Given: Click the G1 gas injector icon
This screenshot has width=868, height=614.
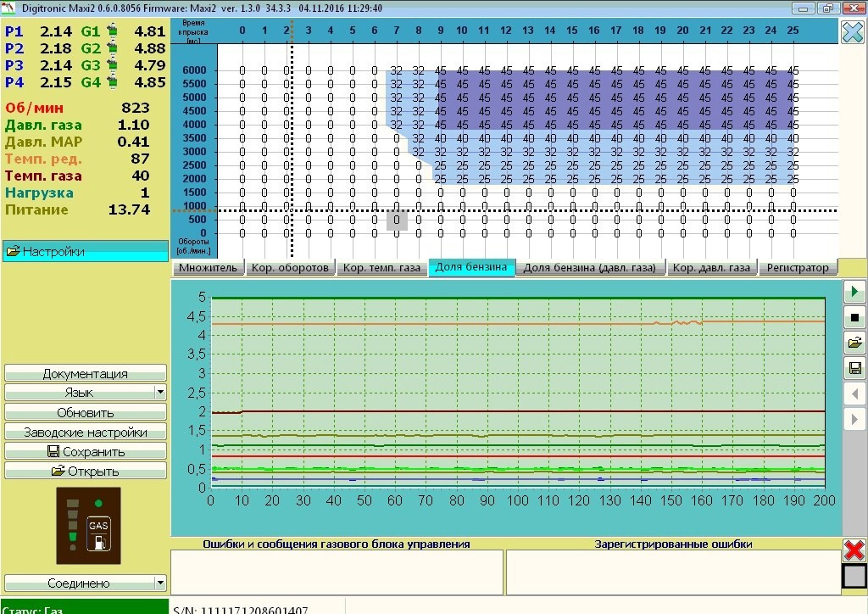Looking at the screenshot, I should tap(111, 32).
